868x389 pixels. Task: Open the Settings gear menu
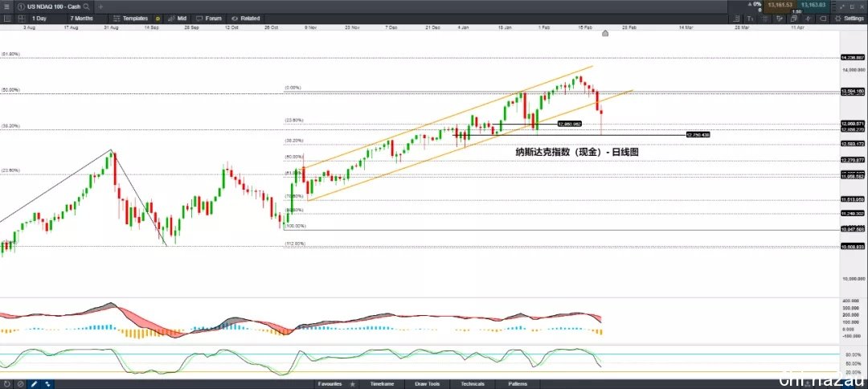[x=850, y=18]
